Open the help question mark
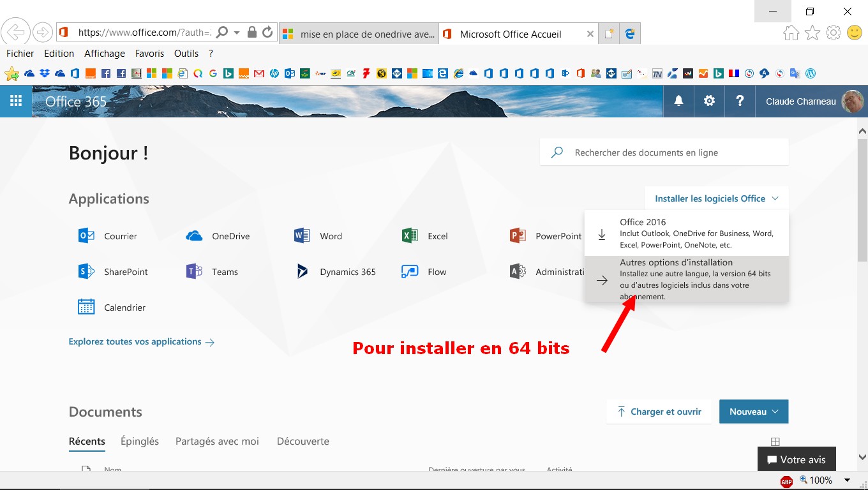868x490 pixels. click(x=740, y=101)
